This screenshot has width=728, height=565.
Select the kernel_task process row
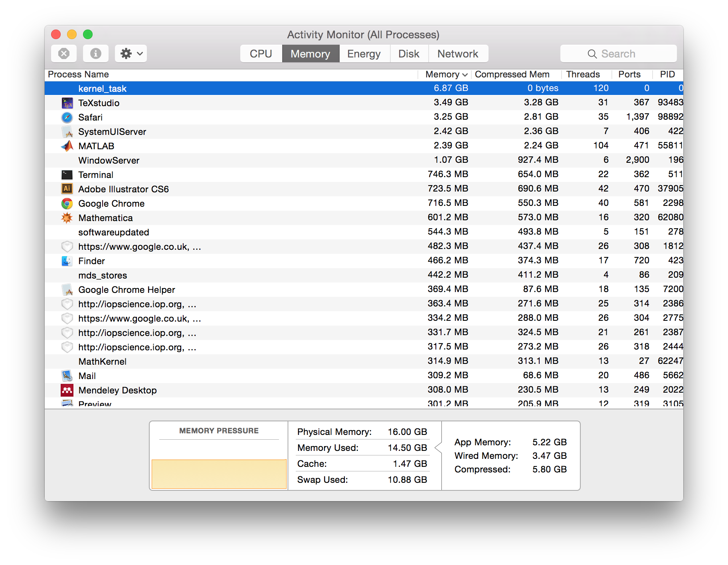tap(364, 88)
